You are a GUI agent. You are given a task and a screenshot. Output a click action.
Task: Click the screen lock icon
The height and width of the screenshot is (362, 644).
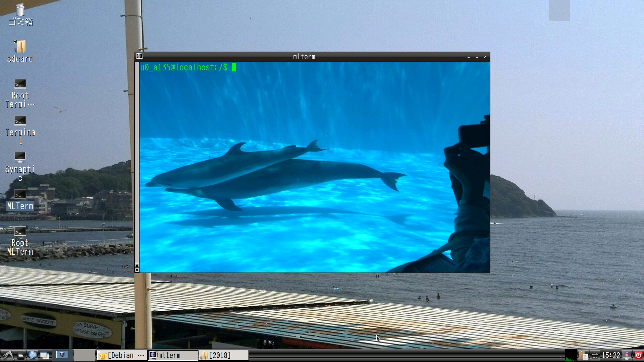coord(627,355)
